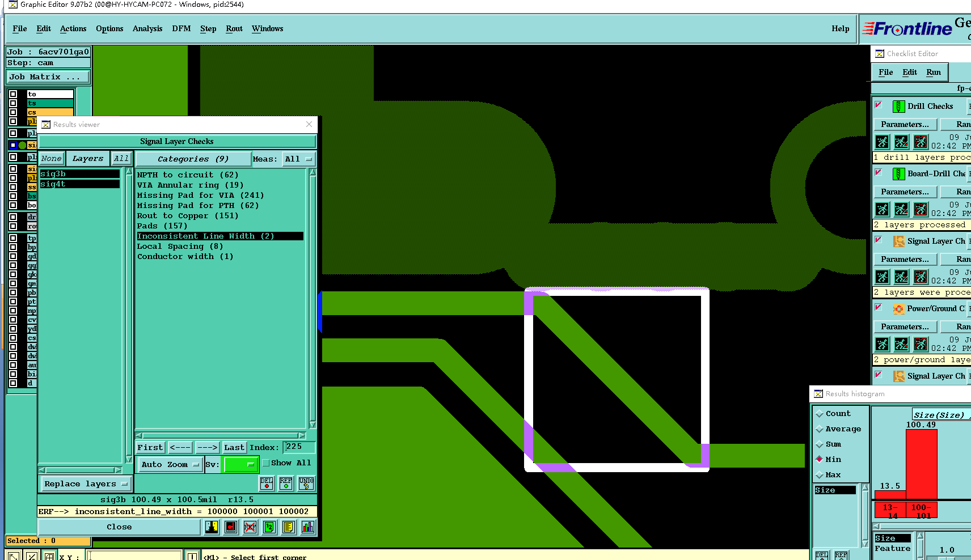The height and width of the screenshot is (560, 971).
Task: Open the Auto Zoom dropdown
Action: (170, 464)
